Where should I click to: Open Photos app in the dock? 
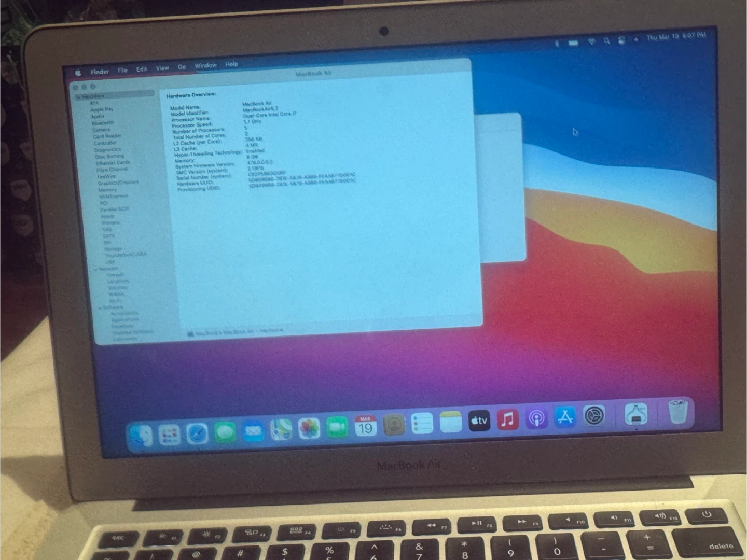pyautogui.click(x=309, y=429)
